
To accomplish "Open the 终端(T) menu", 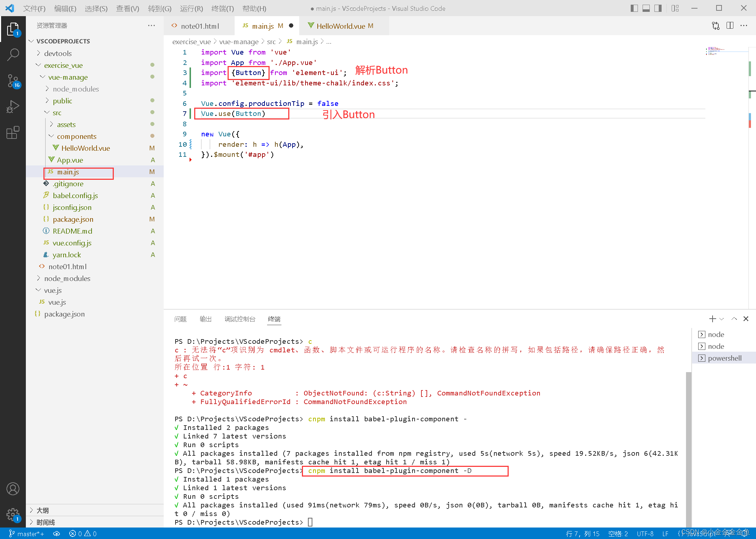I will pos(223,8).
